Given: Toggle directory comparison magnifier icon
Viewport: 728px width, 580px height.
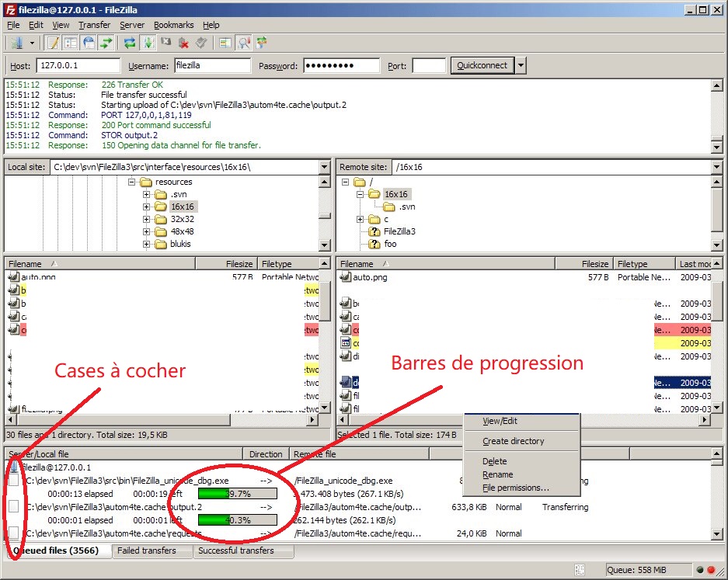Looking at the screenshot, I should tap(243, 43).
